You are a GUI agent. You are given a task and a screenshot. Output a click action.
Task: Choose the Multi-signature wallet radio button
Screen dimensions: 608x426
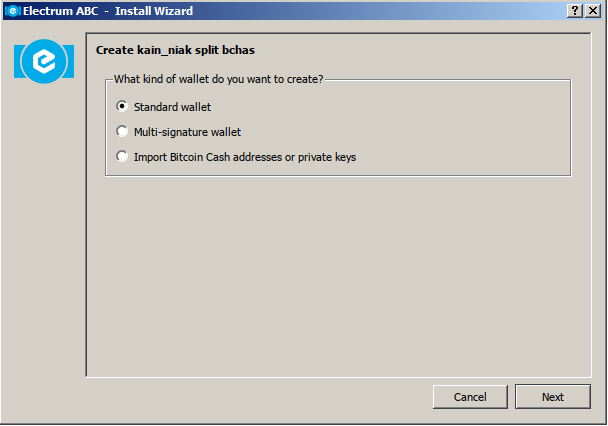click(x=122, y=131)
